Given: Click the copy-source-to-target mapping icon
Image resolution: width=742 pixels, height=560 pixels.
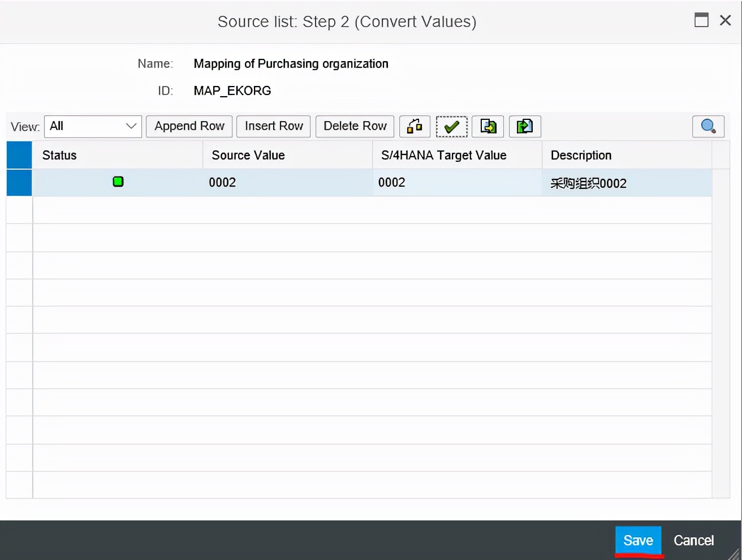Looking at the screenshot, I should [415, 126].
